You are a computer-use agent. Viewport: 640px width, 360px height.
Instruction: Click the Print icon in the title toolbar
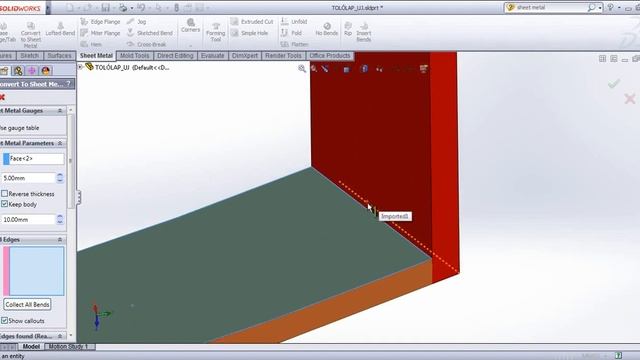[123, 7]
